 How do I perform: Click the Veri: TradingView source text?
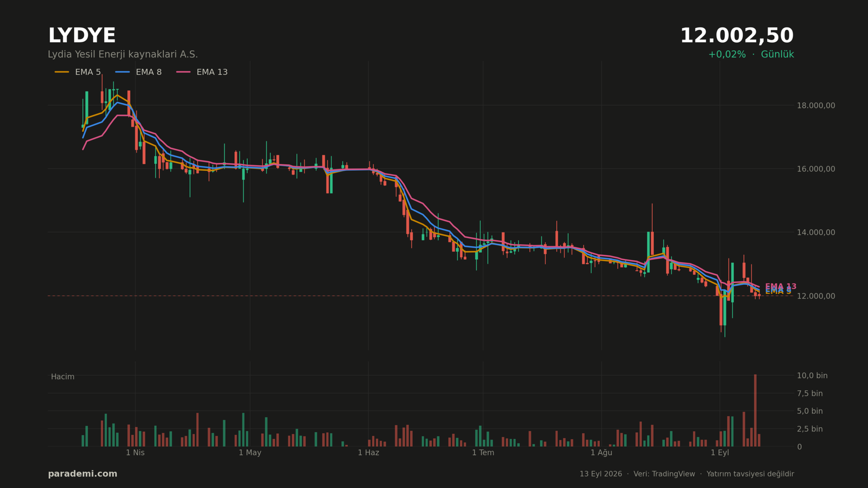tap(664, 474)
